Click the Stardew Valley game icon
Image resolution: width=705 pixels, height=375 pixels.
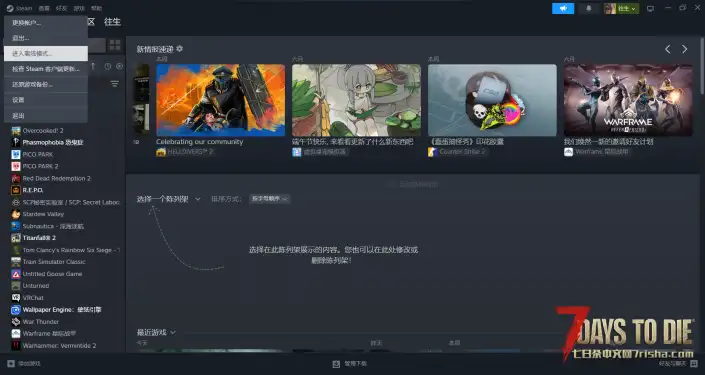pos(16,214)
